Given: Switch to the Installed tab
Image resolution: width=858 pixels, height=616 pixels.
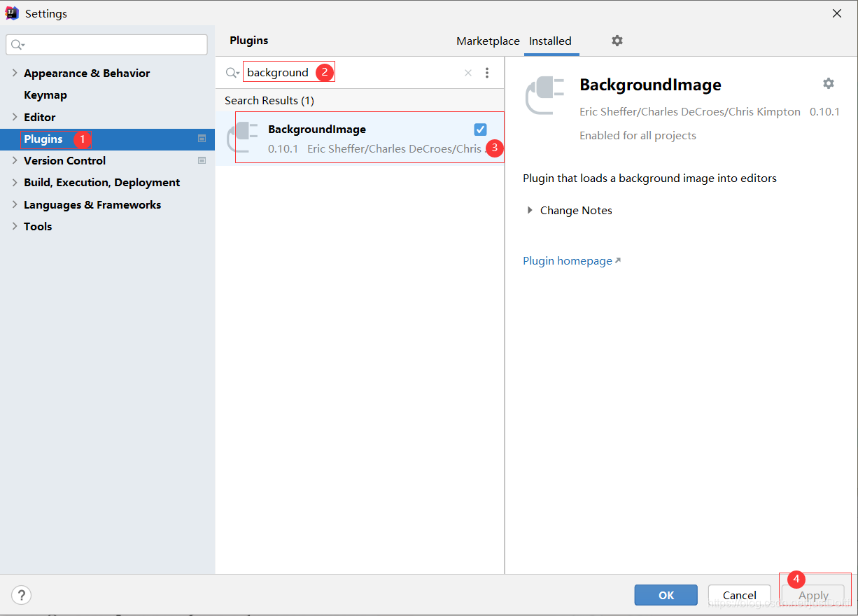Looking at the screenshot, I should 550,41.
